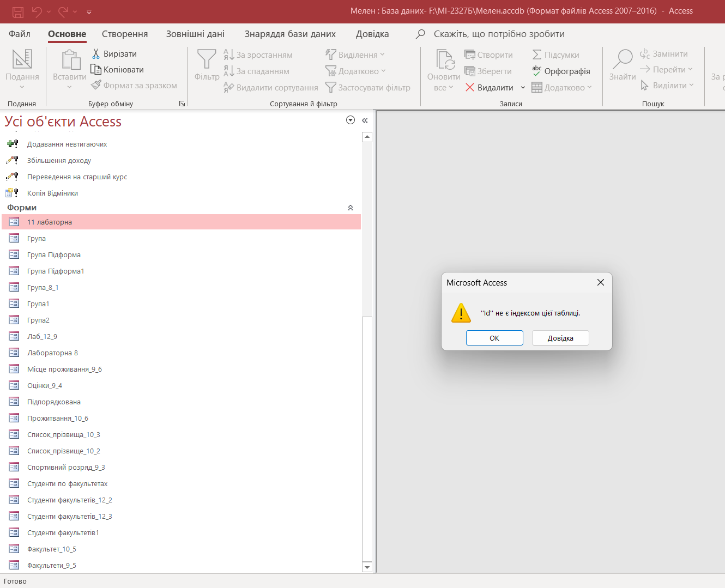Open the Подання view dropdown arrow
This screenshot has height=588, width=725.
(x=22, y=87)
